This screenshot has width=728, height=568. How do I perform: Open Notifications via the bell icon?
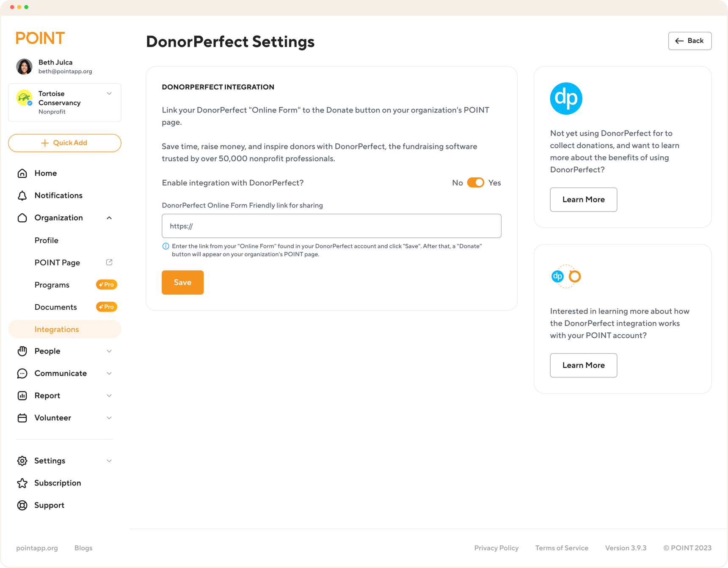tap(22, 196)
